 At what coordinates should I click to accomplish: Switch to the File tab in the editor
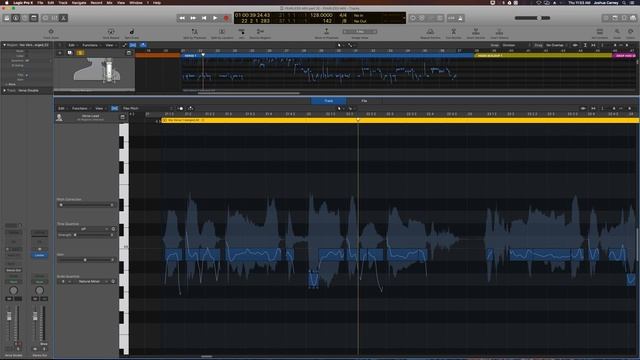[x=364, y=101]
